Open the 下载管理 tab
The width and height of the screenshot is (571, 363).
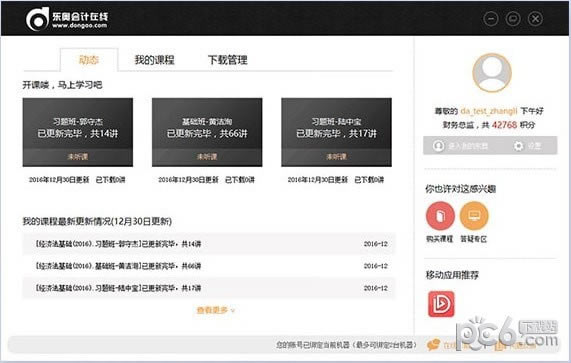(228, 60)
